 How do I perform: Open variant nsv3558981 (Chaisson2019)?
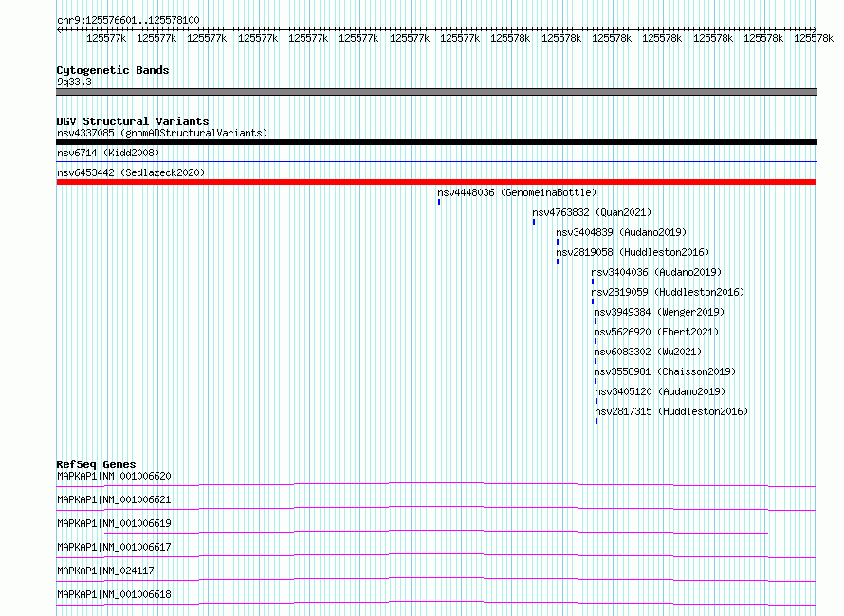click(665, 371)
